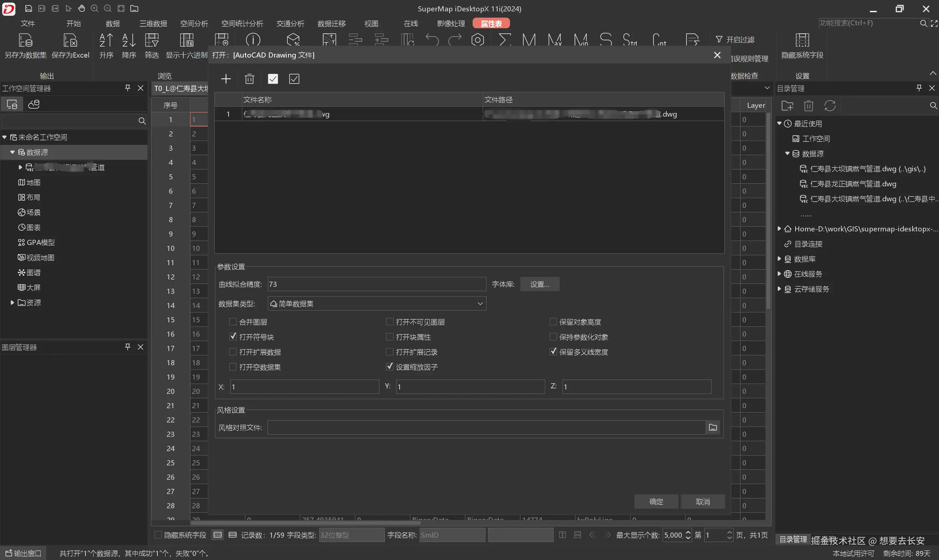Confirm dialog with 确定 button
The width and height of the screenshot is (939, 560).
coord(656,502)
